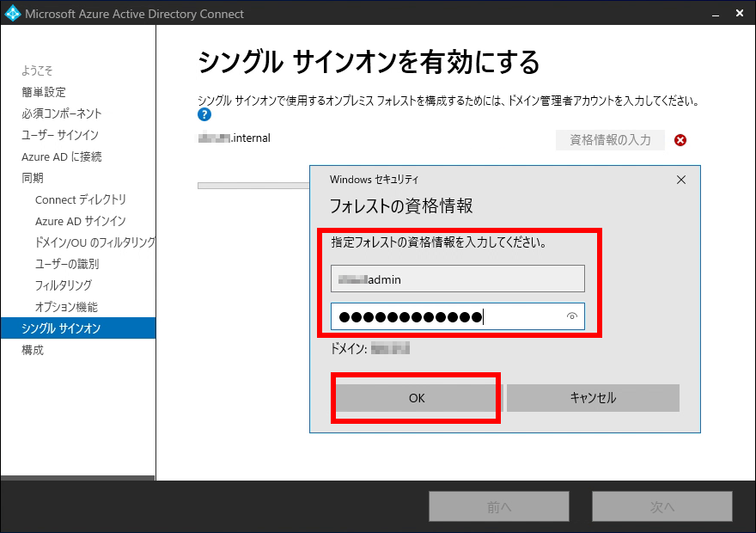Select ユーザーの識別 sub-step

67,264
